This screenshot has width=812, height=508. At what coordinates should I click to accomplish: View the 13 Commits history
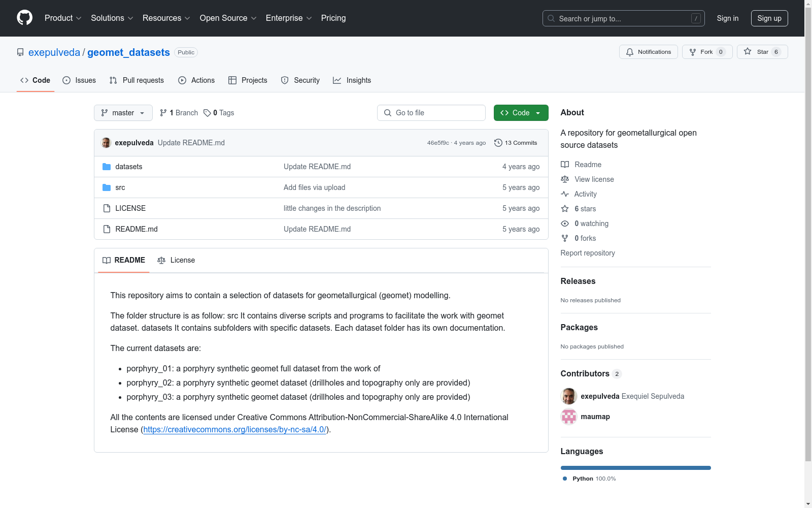pos(516,143)
